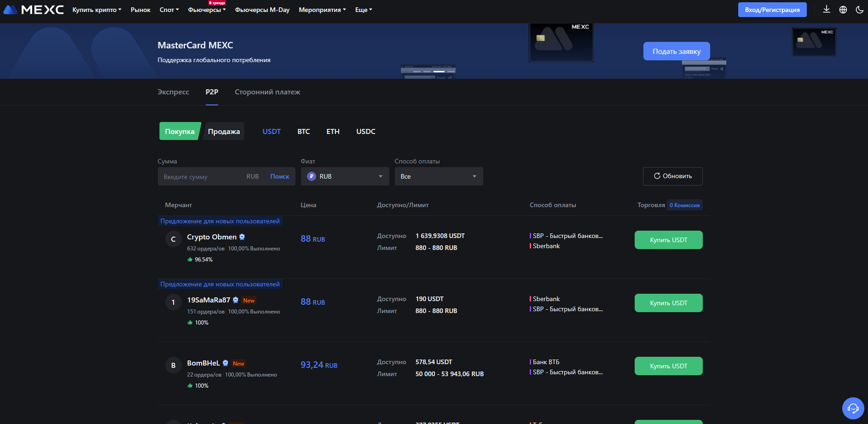Click the BomBHeL avatar
The width and height of the screenshot is (868, 424).
[x=173, y=365]
